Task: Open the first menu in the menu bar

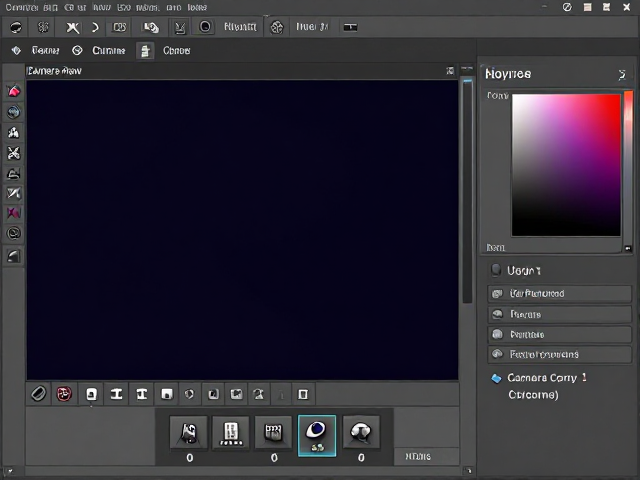Action: point(21,7)
